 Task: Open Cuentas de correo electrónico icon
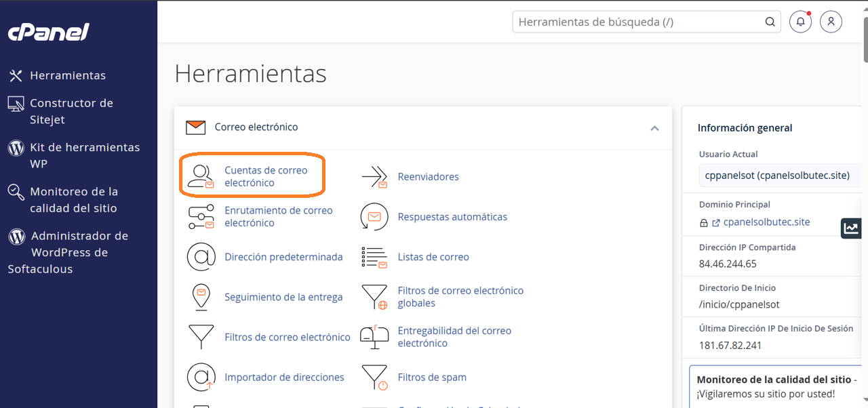pyautogui.click(x=201, y=176)
